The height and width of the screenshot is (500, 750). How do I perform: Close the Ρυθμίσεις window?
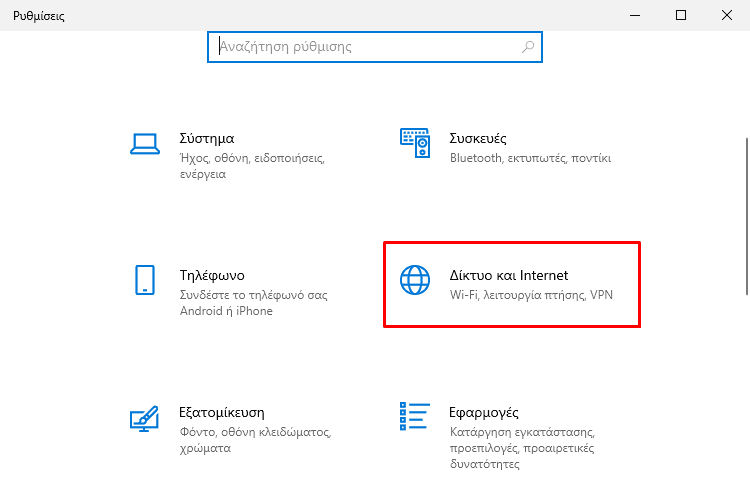(x=727, y=15)
